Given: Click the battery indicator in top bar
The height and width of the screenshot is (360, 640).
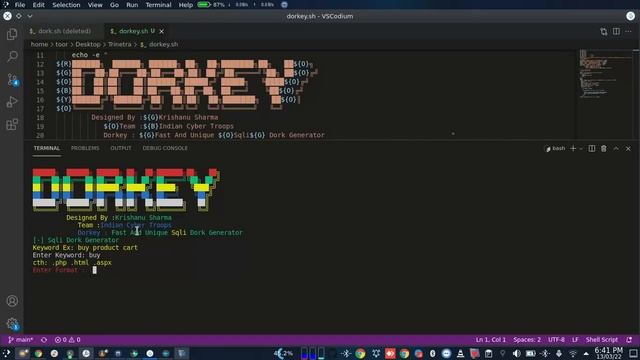Looking at the screenshot, I should 204,5.
